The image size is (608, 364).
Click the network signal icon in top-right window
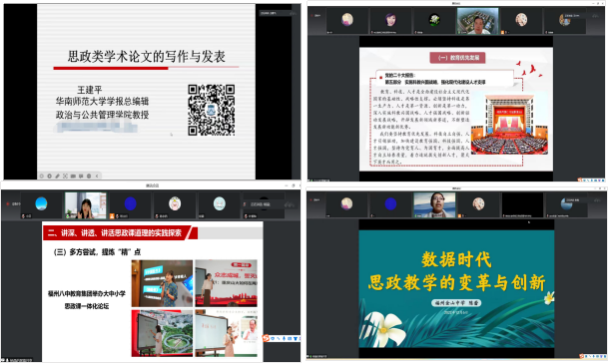pos(595,16)
